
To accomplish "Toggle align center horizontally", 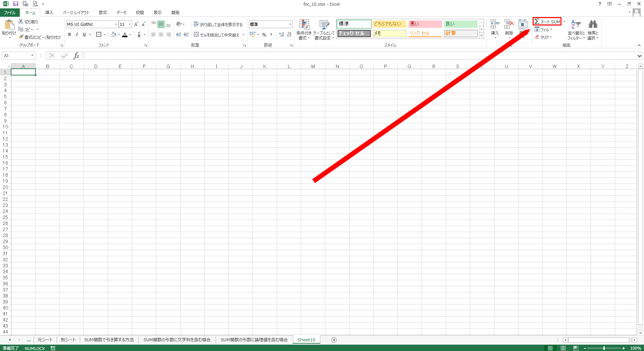I will coord(161,35).
